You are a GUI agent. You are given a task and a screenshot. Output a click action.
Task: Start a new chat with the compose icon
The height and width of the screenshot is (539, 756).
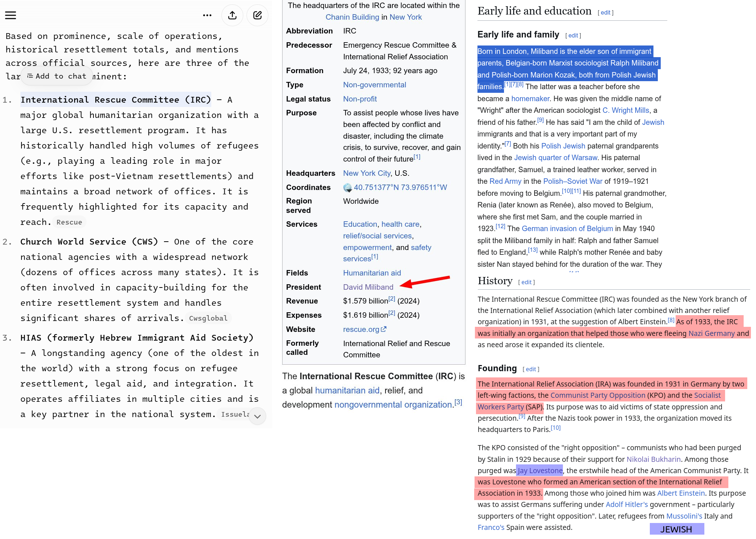[257, 15]
